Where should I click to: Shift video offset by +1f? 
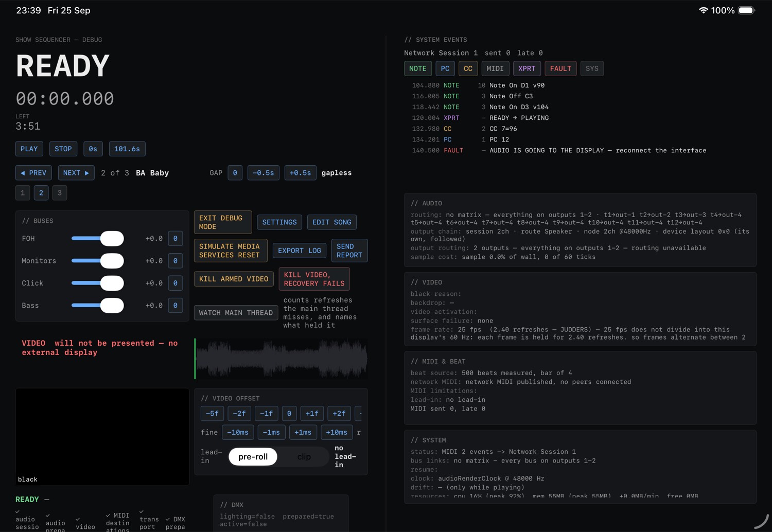(x=312, y=413)
